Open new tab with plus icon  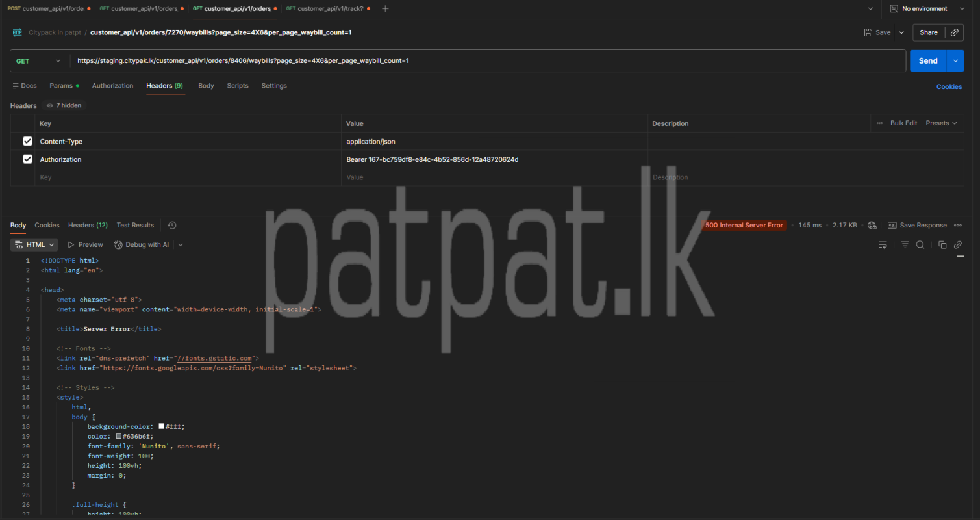click(385, 9)
